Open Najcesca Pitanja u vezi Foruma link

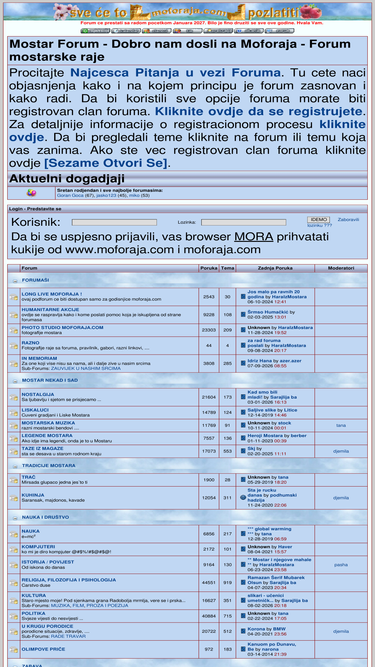[175, 72]
